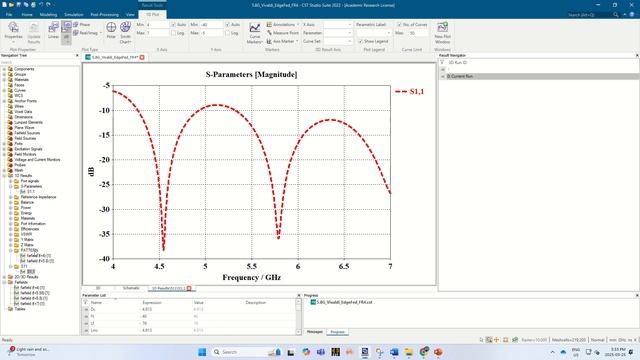Viewport: 640px width, 360px height.
Task: Open the Curve Markers tool
Action: pos(255,33)
